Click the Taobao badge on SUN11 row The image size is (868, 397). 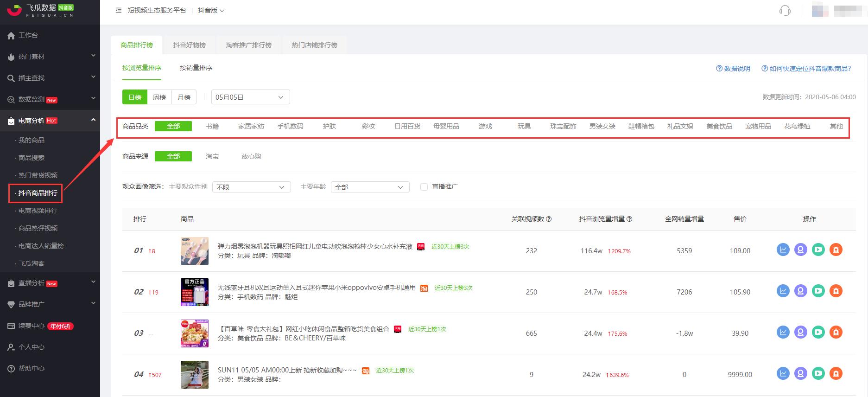coord(366,371)
